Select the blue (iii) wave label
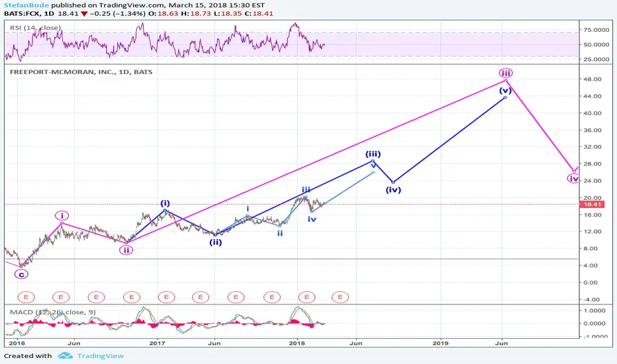Image resolution: width=617 pixels, height=364 pixels. [x=373, y=154]
